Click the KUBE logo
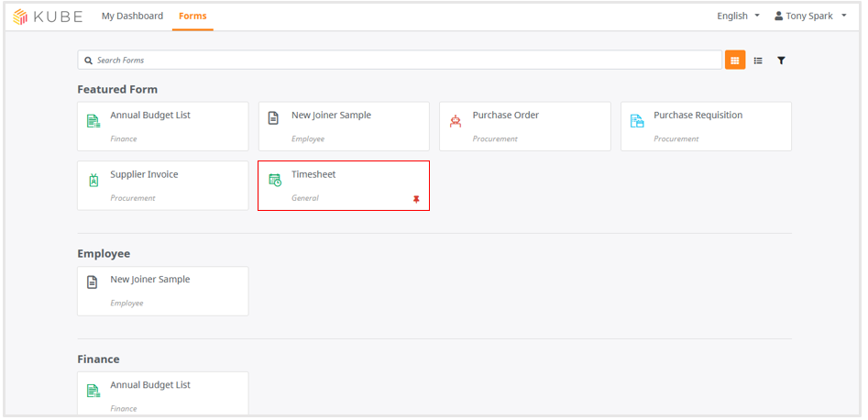The width and height of the screenshot is (868, 420). pos(48,17)
